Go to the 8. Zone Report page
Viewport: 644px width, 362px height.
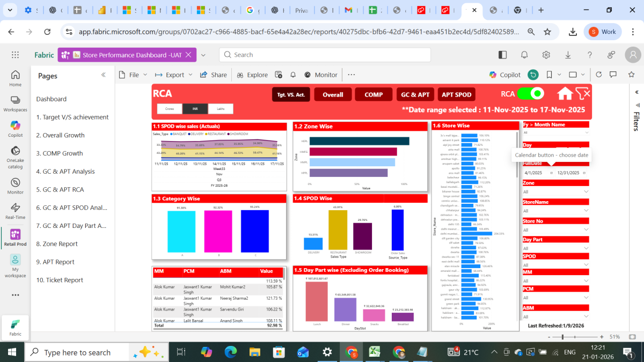tap(57, 243)
